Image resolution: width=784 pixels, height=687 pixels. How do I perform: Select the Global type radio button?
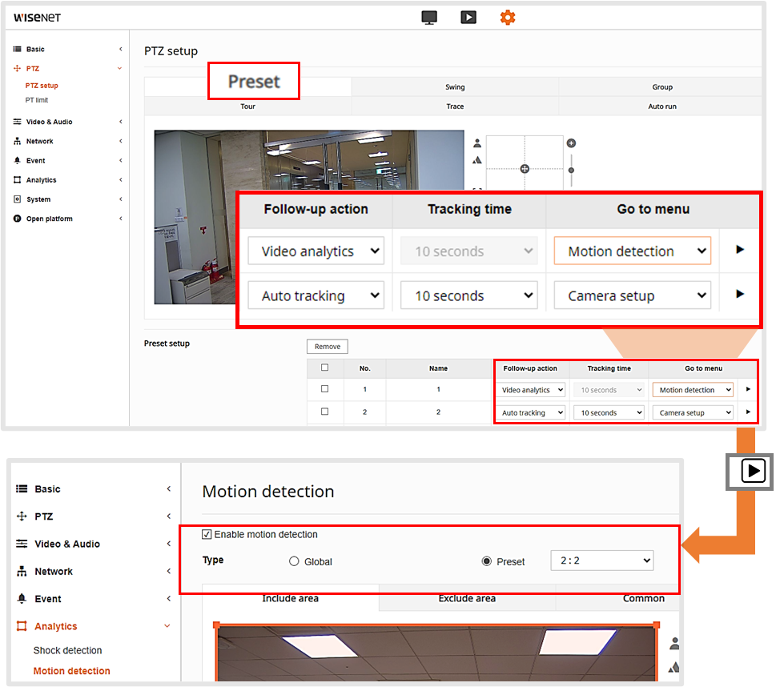tap(294, 561)
